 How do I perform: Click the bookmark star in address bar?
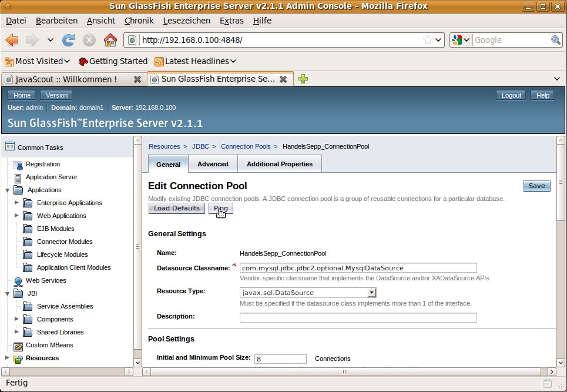tap(428, 40)
